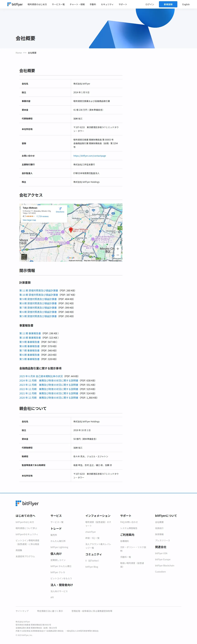Open the 手数料 nav item
The height and width of the screenshot is (644, 197).
point(93,4)
